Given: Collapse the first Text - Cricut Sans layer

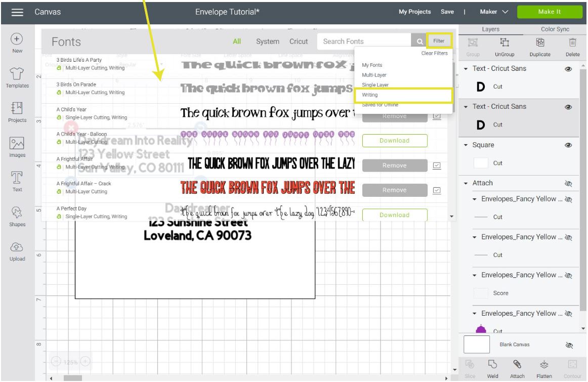Looking at the screenshot, I should point(466,69).
